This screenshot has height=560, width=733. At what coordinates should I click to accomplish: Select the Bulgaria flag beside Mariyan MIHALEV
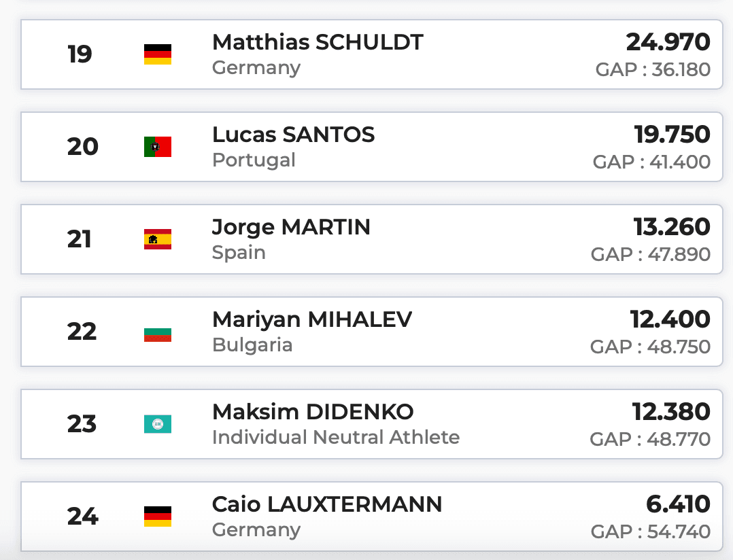pos(157,332)
